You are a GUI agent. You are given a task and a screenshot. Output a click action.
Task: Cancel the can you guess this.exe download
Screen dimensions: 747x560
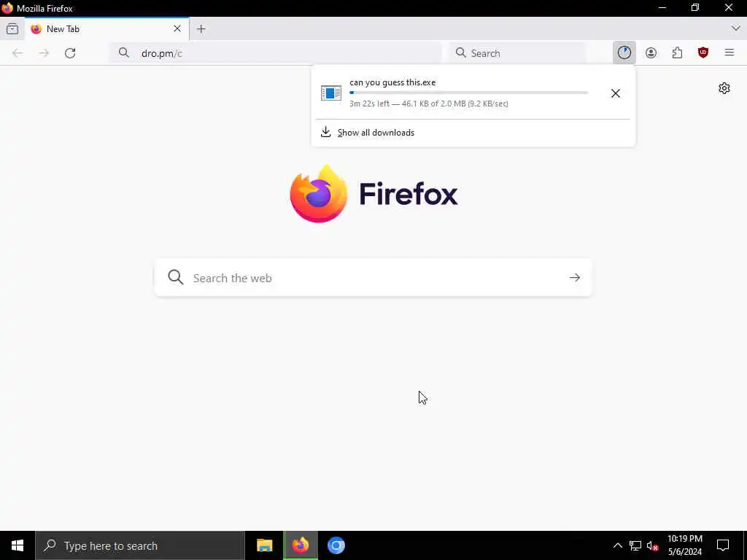[616, 93]
